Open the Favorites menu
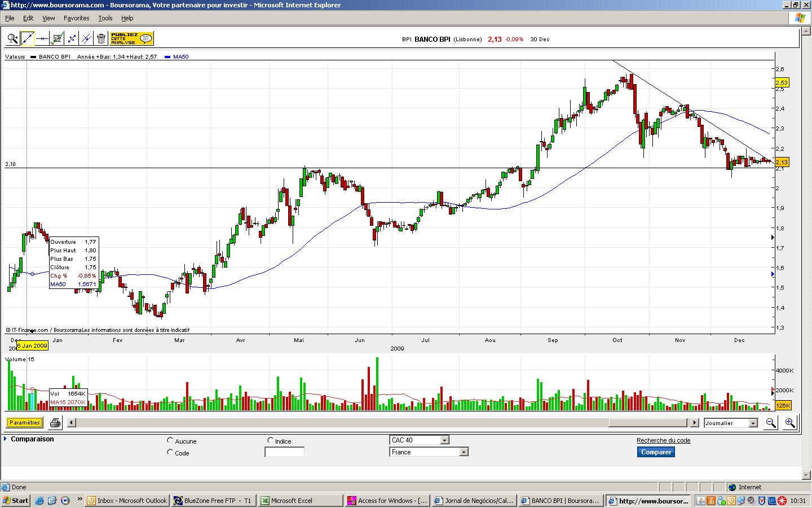The height and width of the screenshot is (508, 812). click(76, 18)
